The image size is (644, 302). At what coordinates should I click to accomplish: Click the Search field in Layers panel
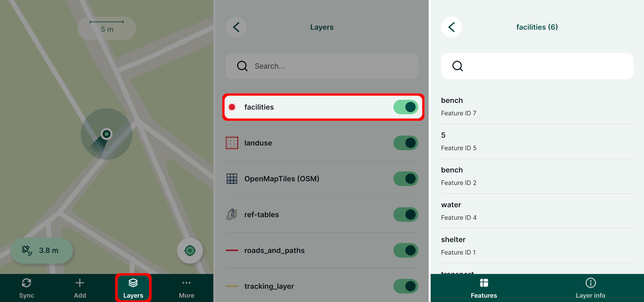pos(322,66)
